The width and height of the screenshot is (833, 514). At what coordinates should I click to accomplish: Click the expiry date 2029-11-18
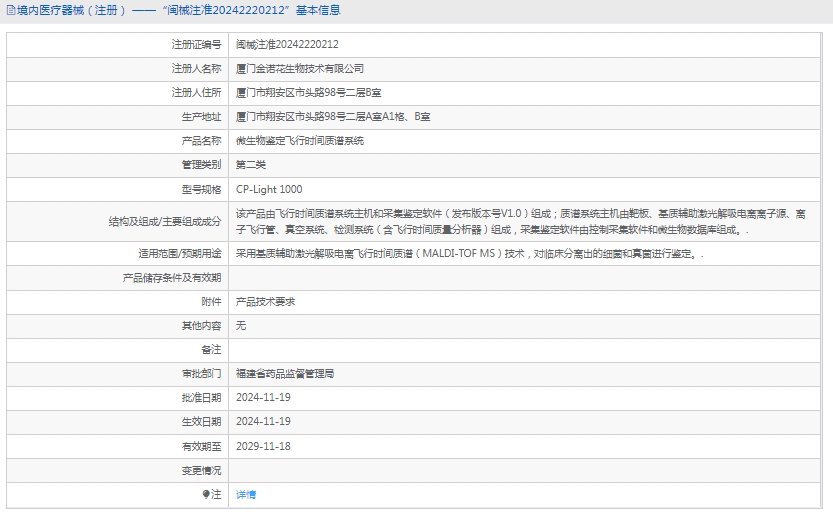(x=263, y=446)
